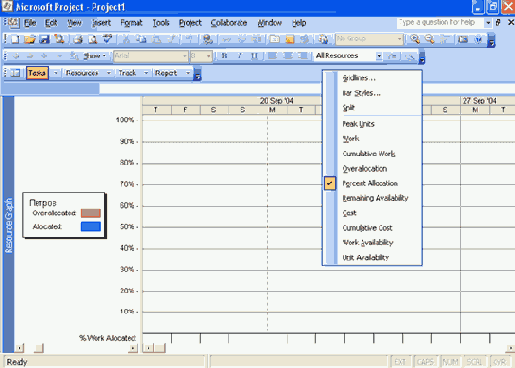
Task: Click the Insert Hyperlink globe icon
Action: point(208,39)
